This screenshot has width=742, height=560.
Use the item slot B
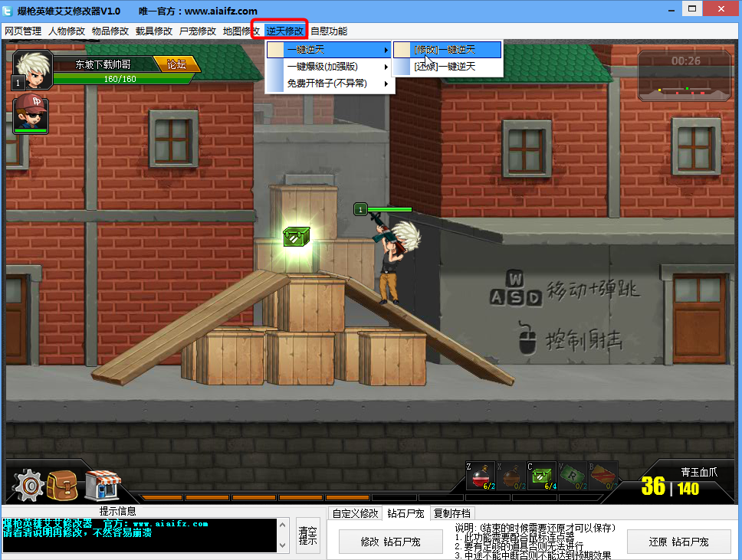coord(602,476)
